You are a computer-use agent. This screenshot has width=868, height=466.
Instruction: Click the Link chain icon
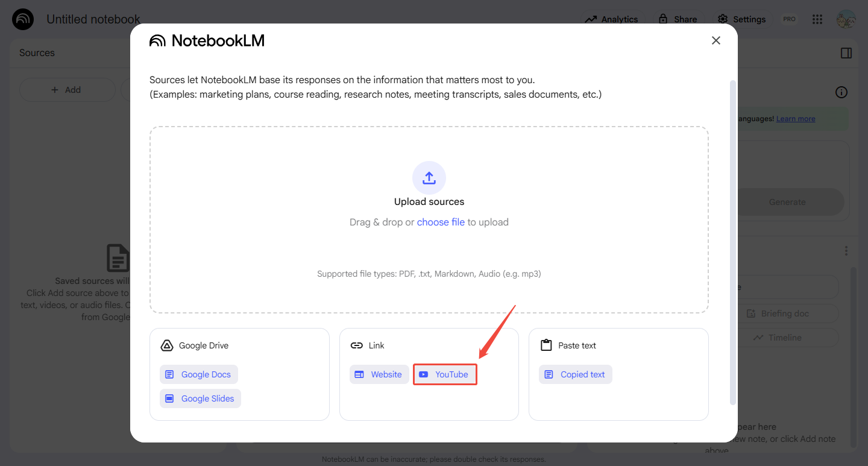[357, 345]
